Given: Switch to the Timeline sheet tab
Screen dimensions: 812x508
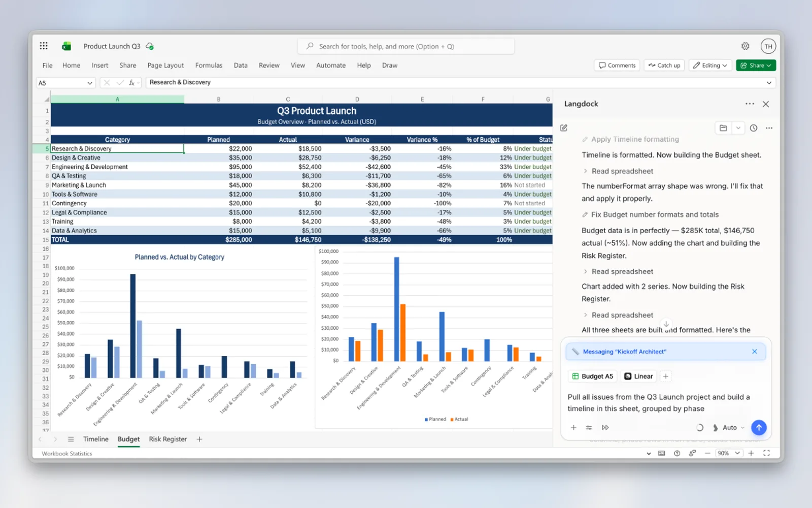Looking at the screenshot, I should [95, 439].
